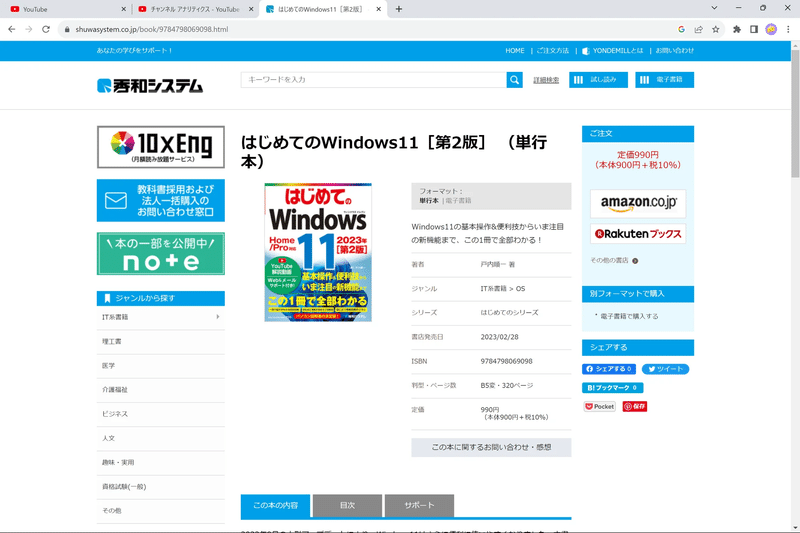Click the Facebook シェアする button

[609, 369]
